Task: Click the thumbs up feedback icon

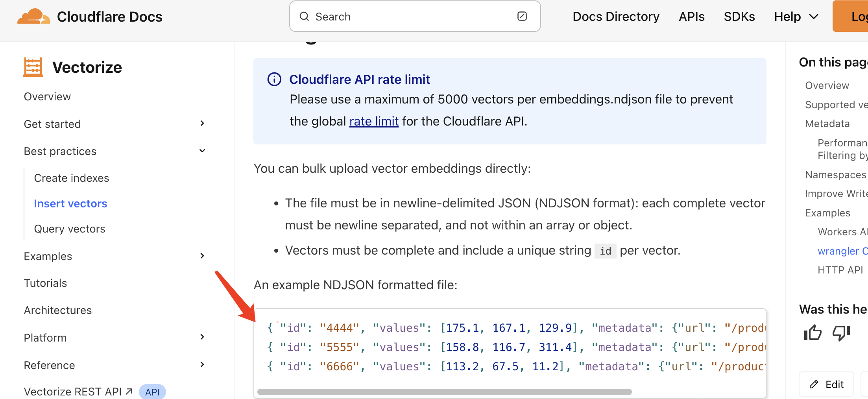Action: tap(813, 333)
